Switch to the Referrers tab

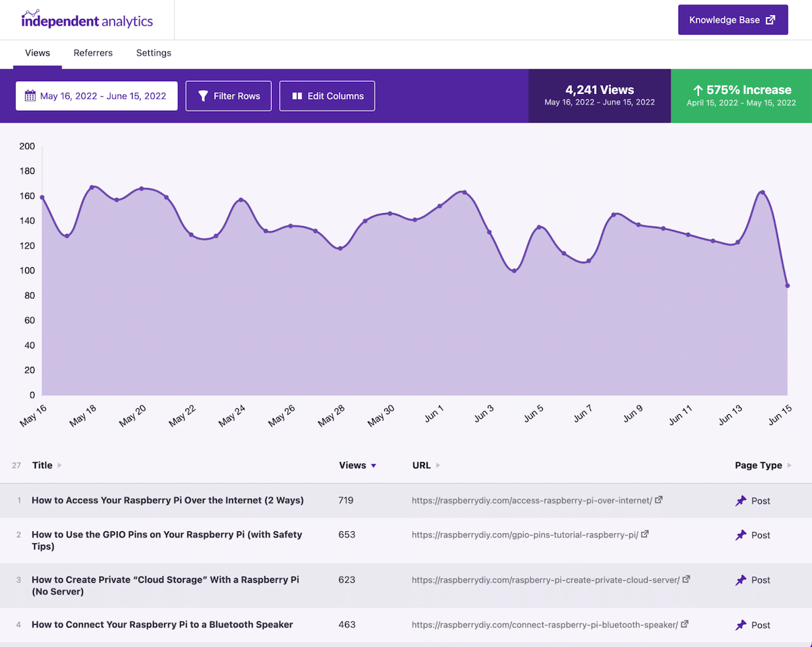pyautogui.click(x=93, y=53)
